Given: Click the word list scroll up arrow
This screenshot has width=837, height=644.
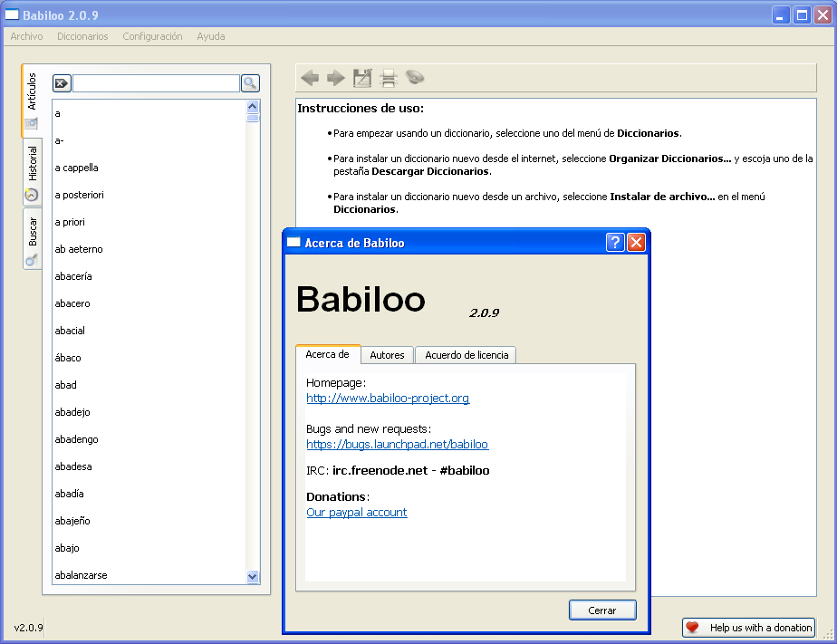Looking at the screenshot, I should tap(253, 106).
